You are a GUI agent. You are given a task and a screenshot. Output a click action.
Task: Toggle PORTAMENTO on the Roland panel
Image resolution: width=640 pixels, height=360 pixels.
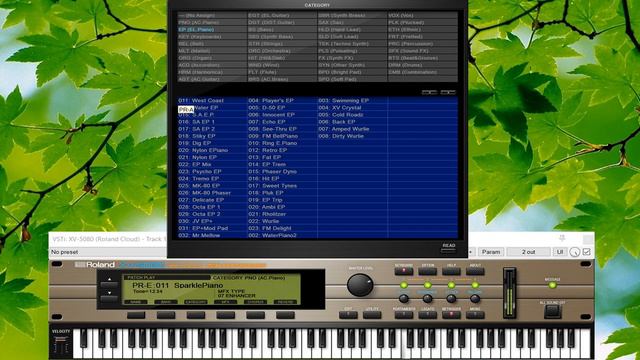[404, 315]
